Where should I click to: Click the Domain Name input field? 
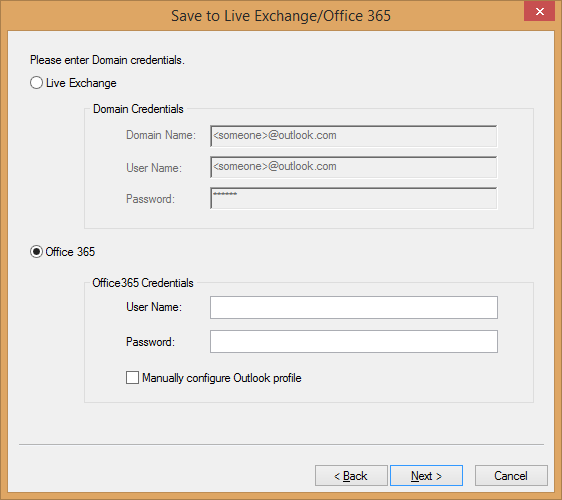point(354,136)
